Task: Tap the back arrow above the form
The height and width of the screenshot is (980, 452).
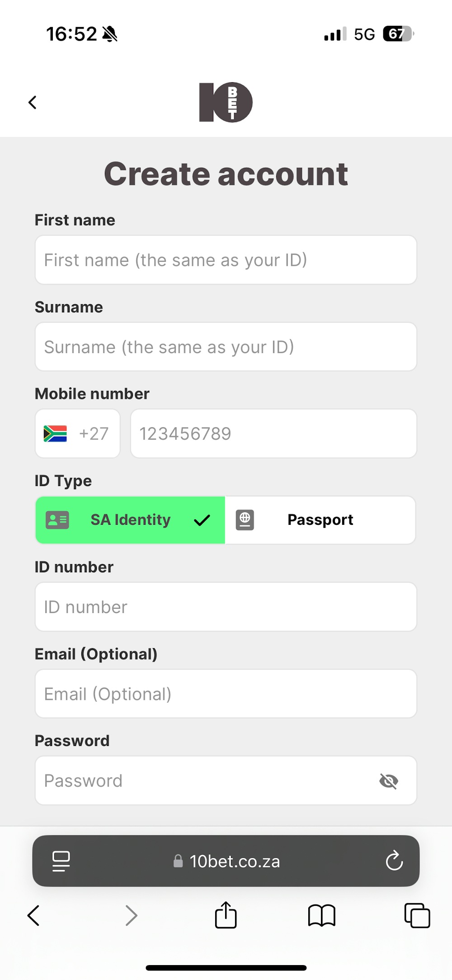Action: pyautogui.click(x=33, y=102)
